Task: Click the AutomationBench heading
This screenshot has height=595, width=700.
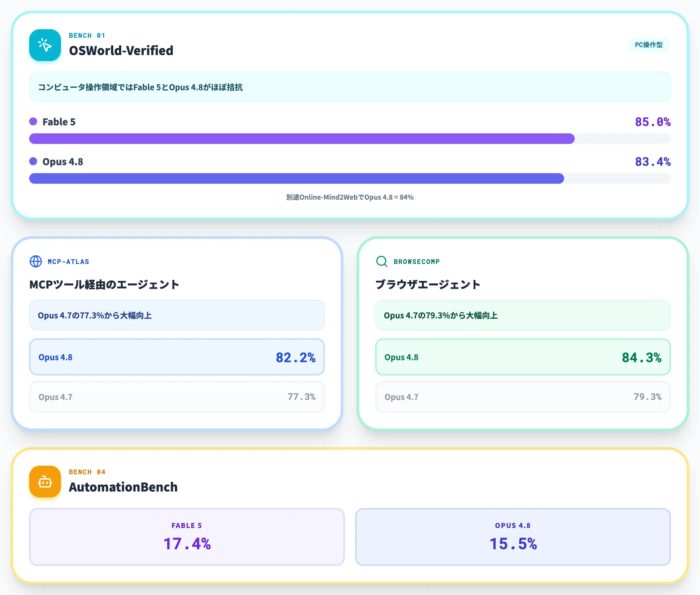Action: click(x=123, y=487)
